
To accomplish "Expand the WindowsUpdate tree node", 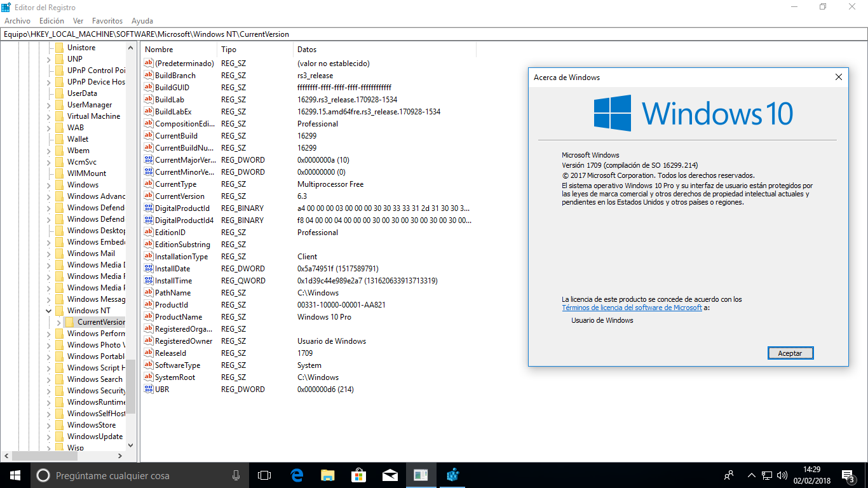I will [x=49, y=437].
